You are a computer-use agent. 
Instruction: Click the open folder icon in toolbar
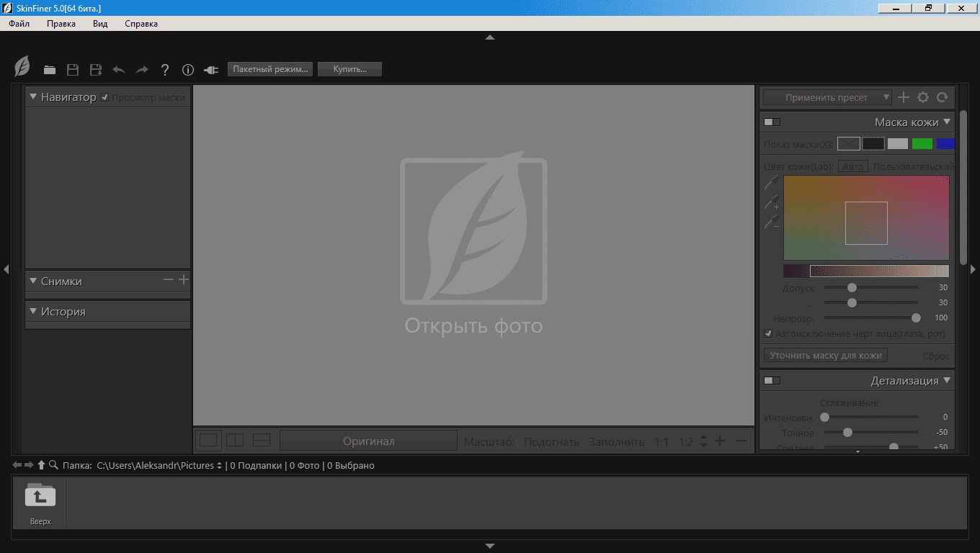coord(49,70)
